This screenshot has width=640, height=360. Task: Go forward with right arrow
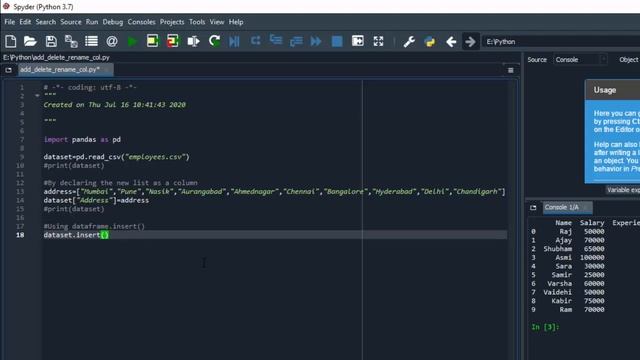coord(470,41)
